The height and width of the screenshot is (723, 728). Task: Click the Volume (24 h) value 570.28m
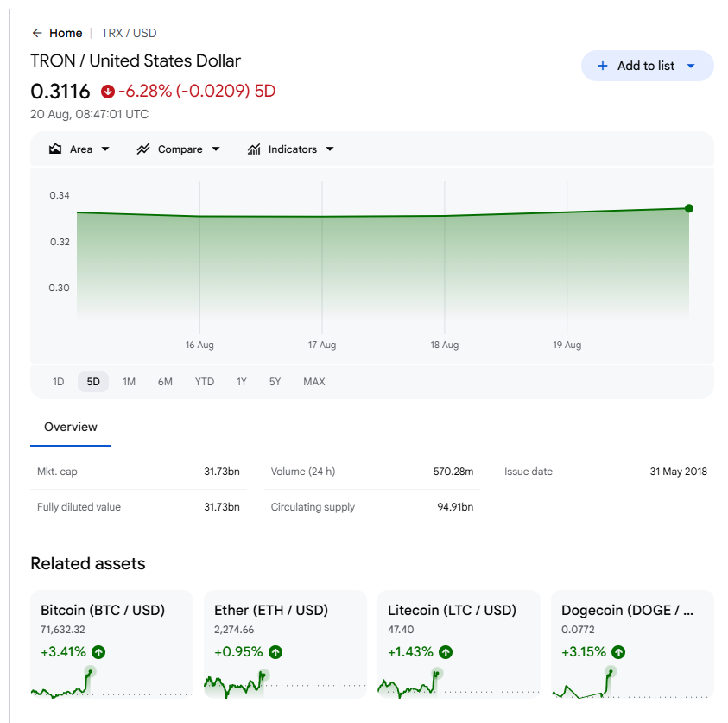(453, 472)
